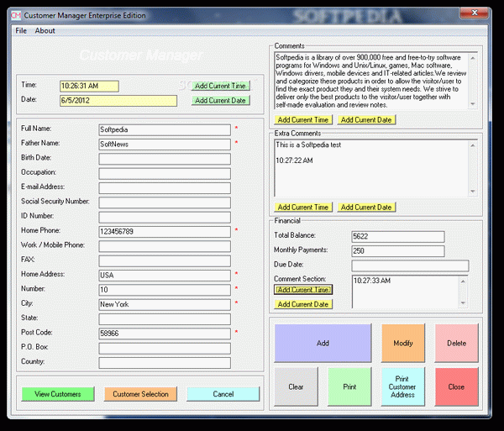504x431 pixels.
Task: Click the light blue Cancel button
Action: [x=223, y=394]
